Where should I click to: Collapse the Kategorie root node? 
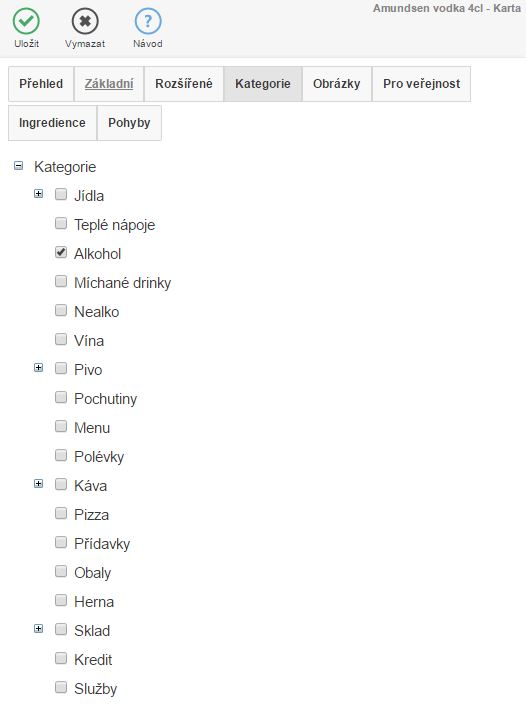tap(18, 165)
